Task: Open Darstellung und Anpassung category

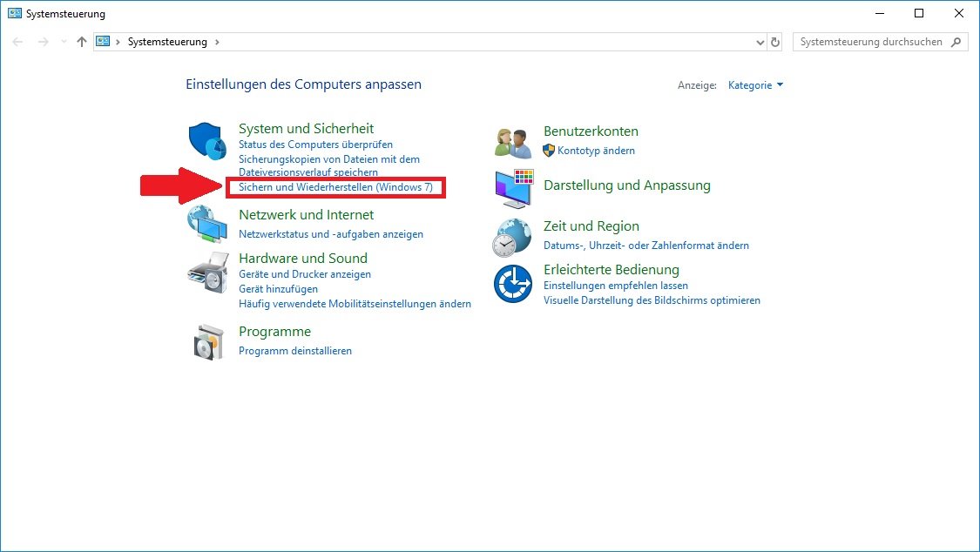Action: [627, 185]
